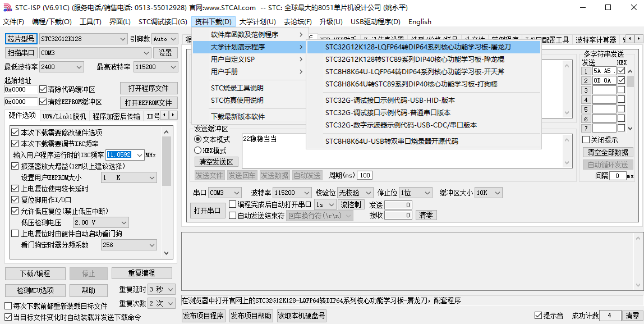Screen dimensions: 644x324
Task: Switch to 波特率计算器 tab
Action: tap(596, 40)
